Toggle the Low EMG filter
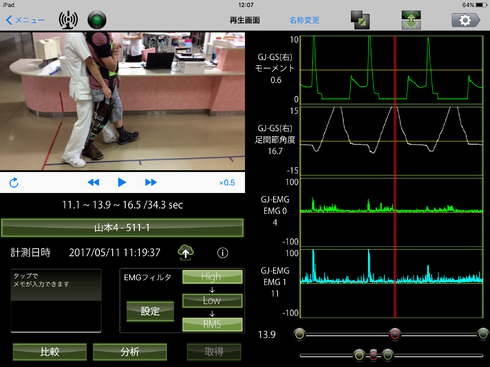Viewport: 490px width, 367px height. pyautogui.click(x=212, y=300)
